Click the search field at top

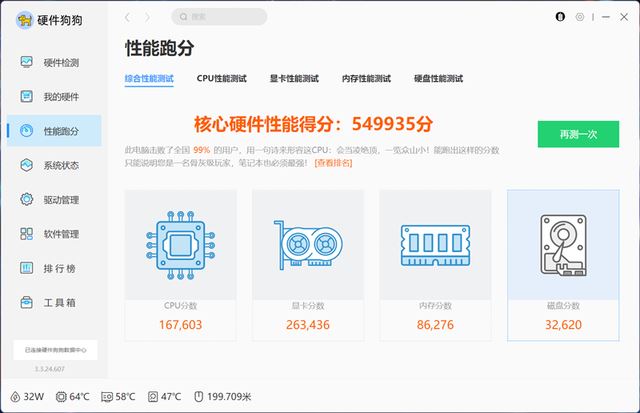[219, 17]
